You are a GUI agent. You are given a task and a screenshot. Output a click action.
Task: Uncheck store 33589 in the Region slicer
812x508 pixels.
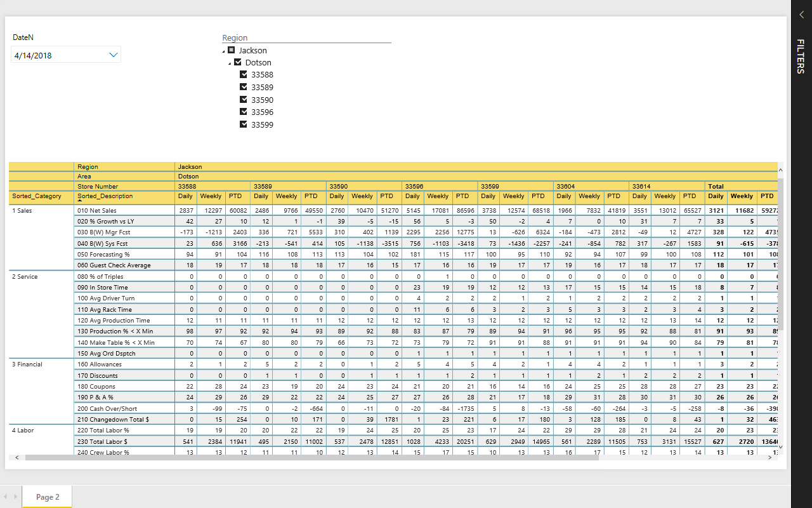(x=244, y=87)
